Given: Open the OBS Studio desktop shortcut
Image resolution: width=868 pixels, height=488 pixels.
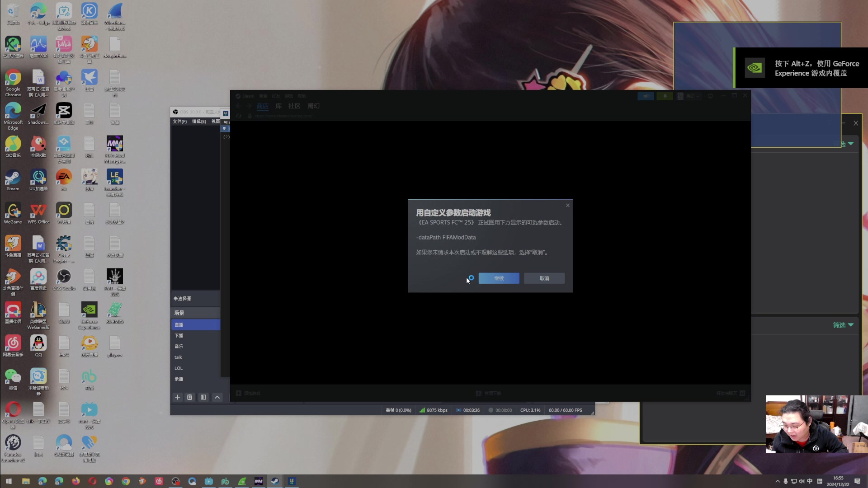Looking at the screenshot, I should coord(64,280).
